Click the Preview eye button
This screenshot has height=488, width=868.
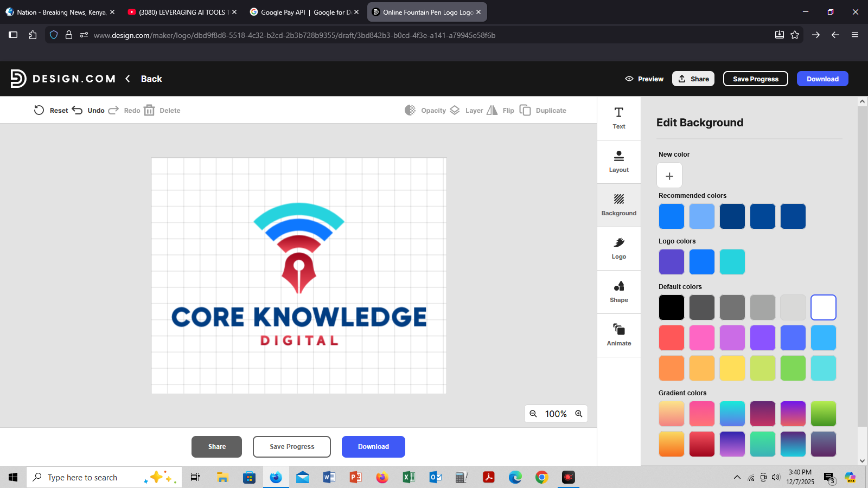point(644,79)
